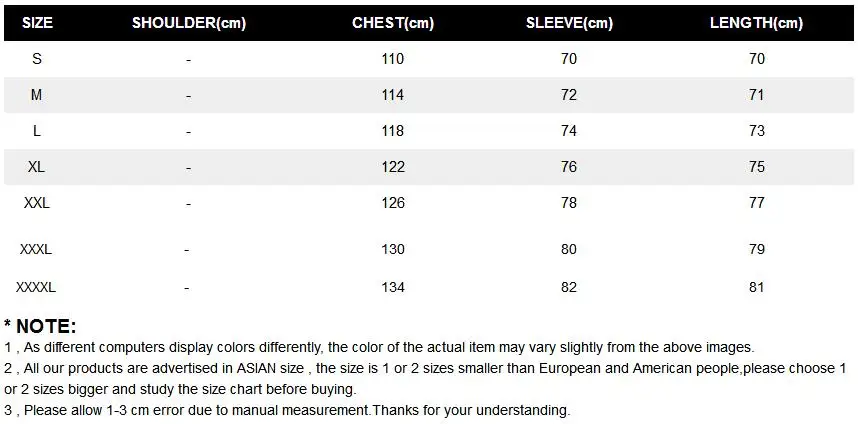Select the M size row label

click(36, 95)
